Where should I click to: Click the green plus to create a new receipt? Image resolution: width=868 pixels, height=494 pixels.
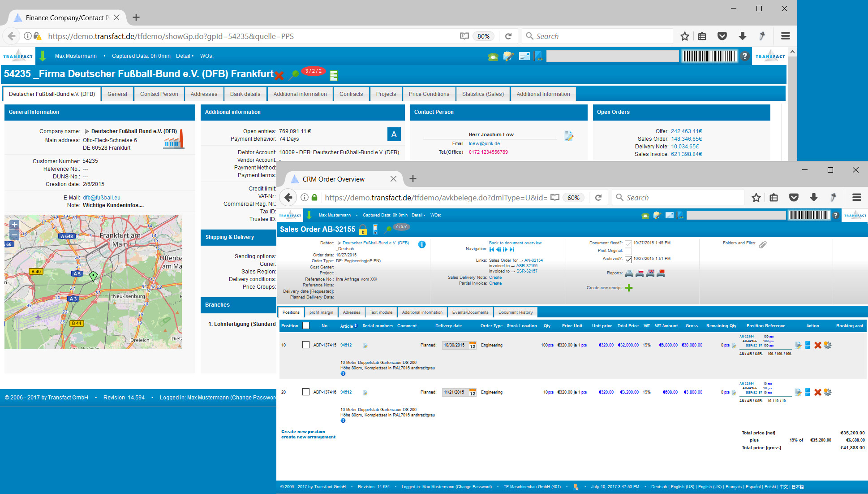(629, 288)
